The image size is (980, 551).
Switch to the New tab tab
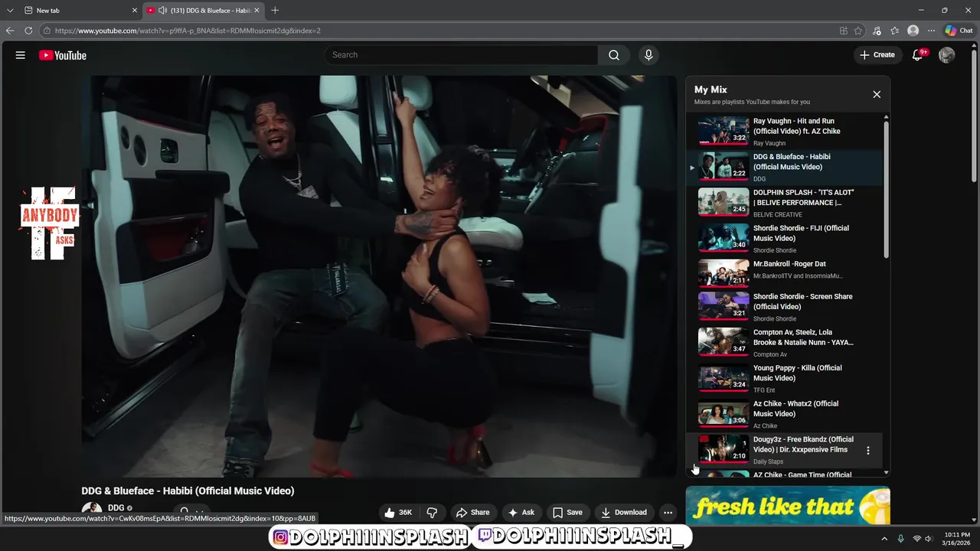(80, 10)
